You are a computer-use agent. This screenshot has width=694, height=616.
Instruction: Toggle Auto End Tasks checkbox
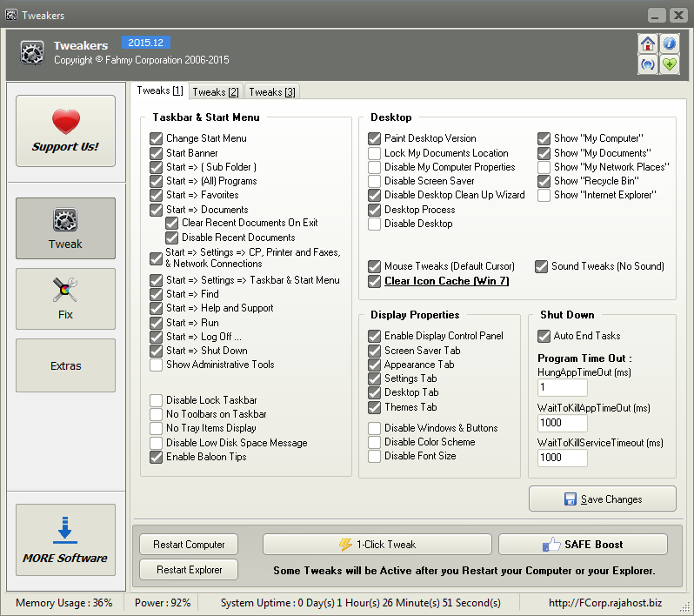544,336
